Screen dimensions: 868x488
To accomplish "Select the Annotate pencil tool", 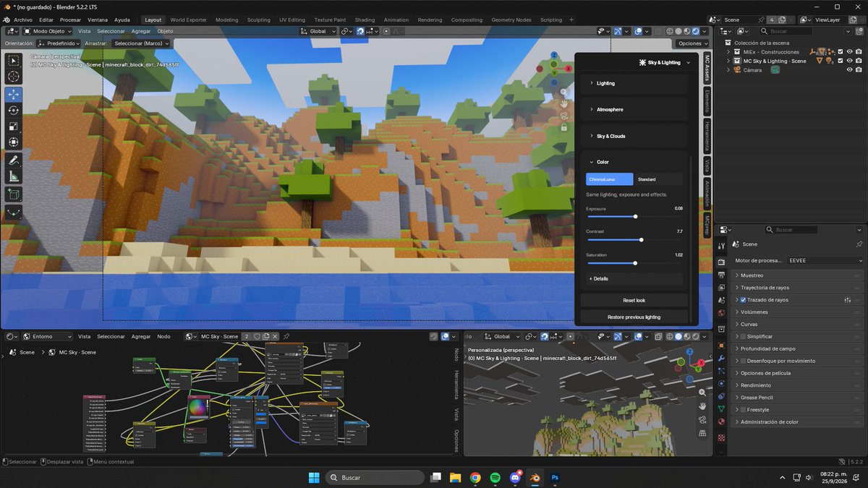I will (x=14, y=159).
